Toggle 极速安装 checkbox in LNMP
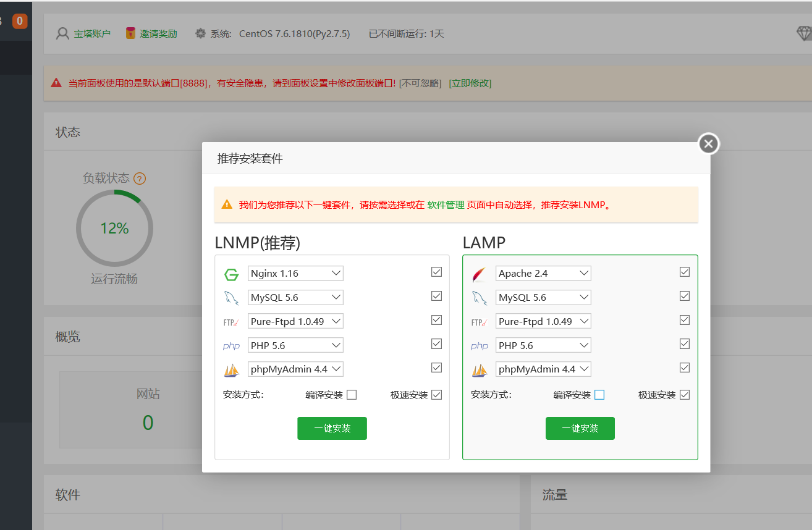Viewport: 812px width, 530px height. pyautogui.click(x=436, y=395)
